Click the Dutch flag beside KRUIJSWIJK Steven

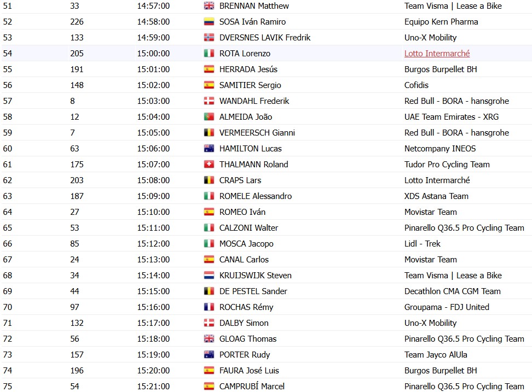point(209,276)
